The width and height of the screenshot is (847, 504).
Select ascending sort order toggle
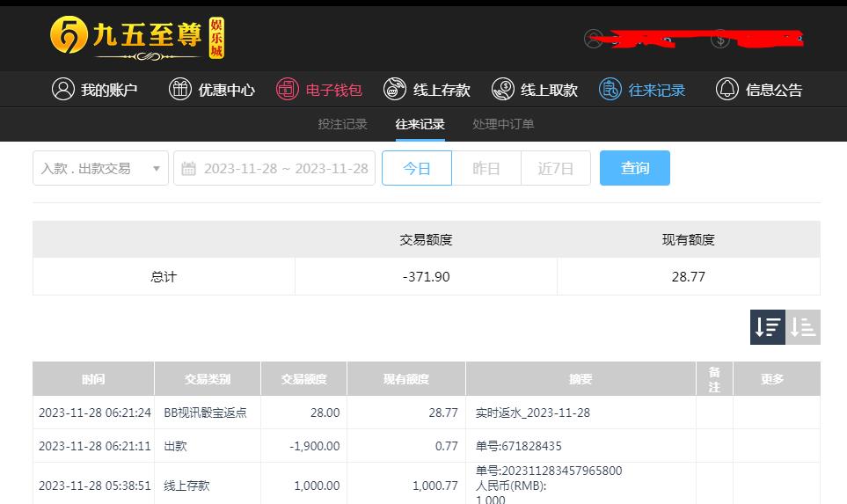pyautogui.click(x=803, y=327)
